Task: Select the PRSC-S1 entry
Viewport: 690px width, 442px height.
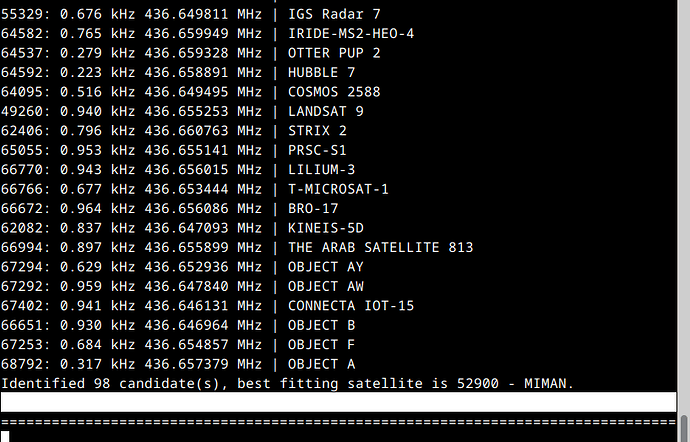Action: point(174,150)
